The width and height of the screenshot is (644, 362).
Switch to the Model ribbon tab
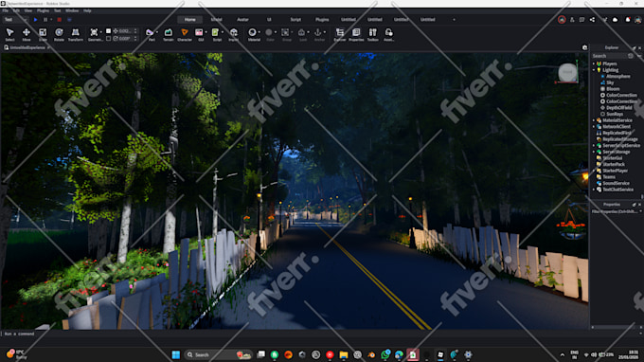coord(217,19)
